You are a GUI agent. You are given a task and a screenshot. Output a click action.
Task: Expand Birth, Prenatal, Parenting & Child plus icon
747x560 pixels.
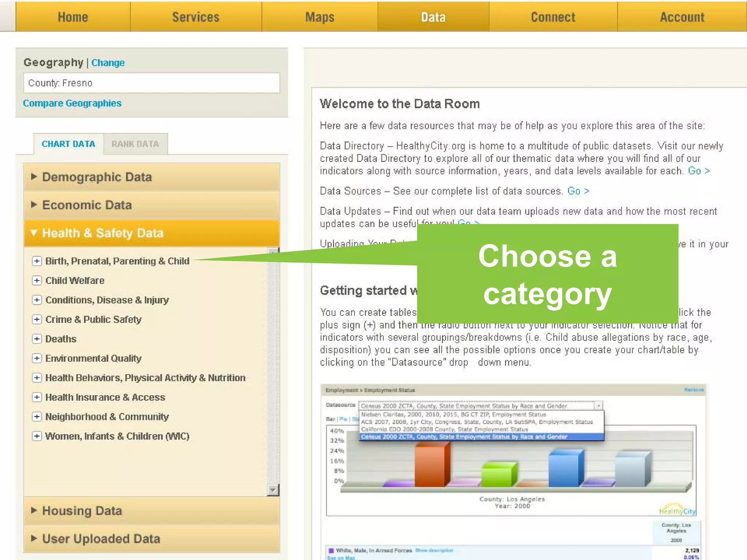click(x=36, y=261)
